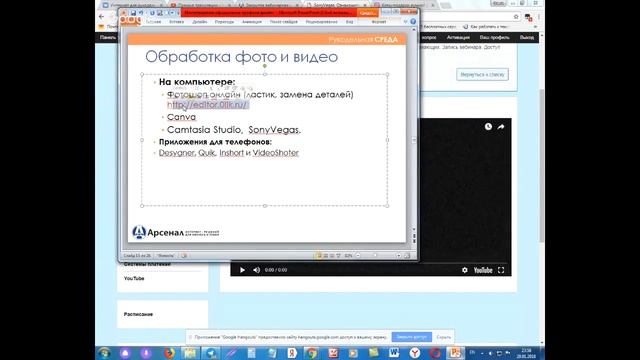Open the Формат contextual tab
Viewport: 640px width, 360px height.
point(379,22)
